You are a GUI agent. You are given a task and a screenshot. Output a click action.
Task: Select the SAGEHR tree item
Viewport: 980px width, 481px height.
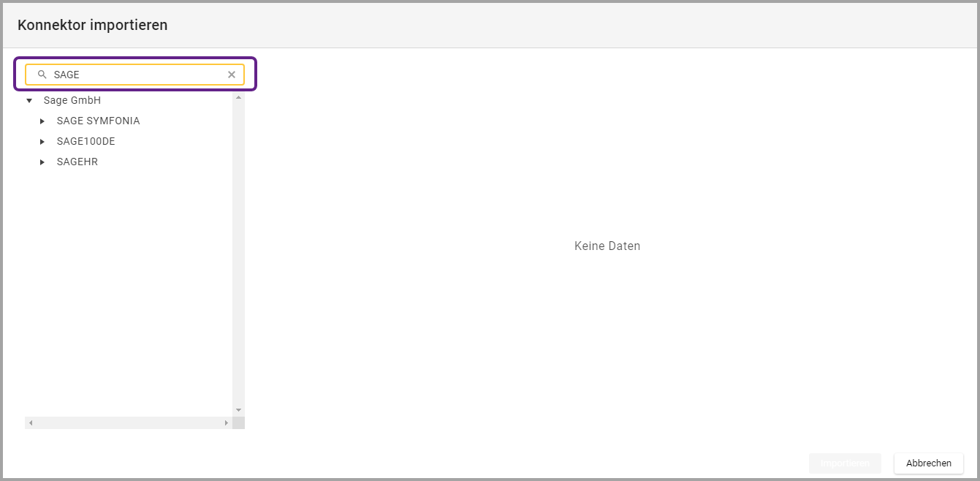(x=77, y=162)
